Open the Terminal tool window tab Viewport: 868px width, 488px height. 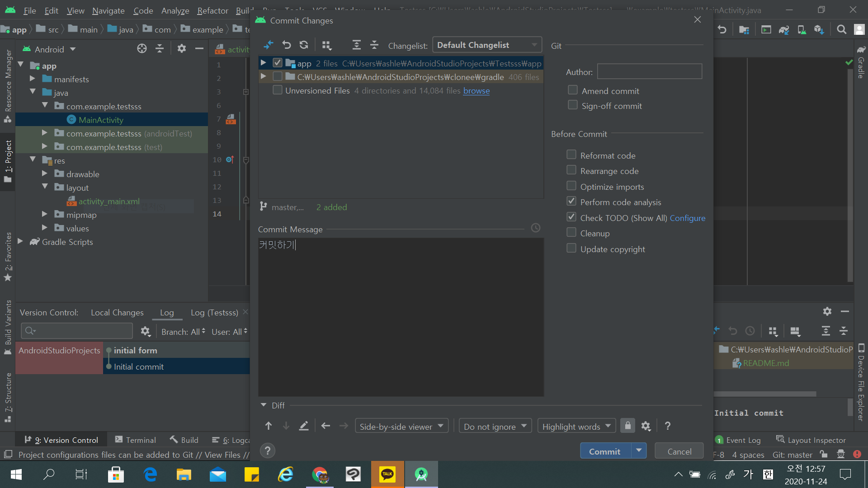click(x=136, y=440)
